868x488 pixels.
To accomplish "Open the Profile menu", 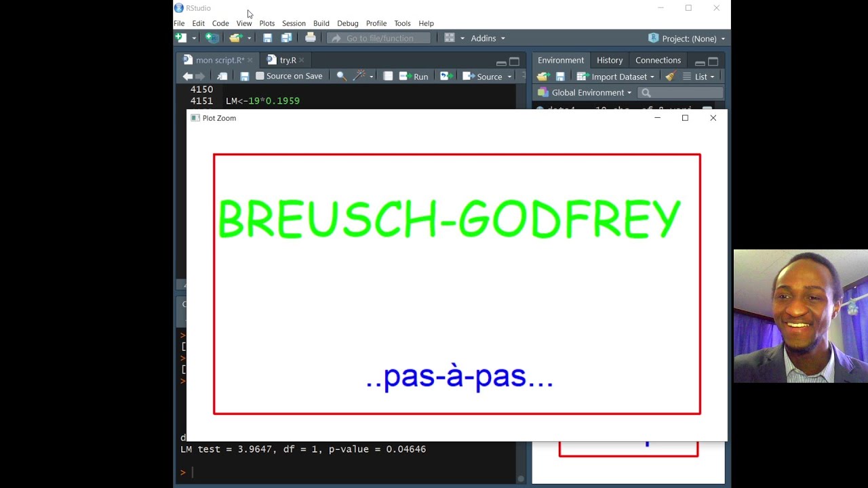I will tap(376, 23).
